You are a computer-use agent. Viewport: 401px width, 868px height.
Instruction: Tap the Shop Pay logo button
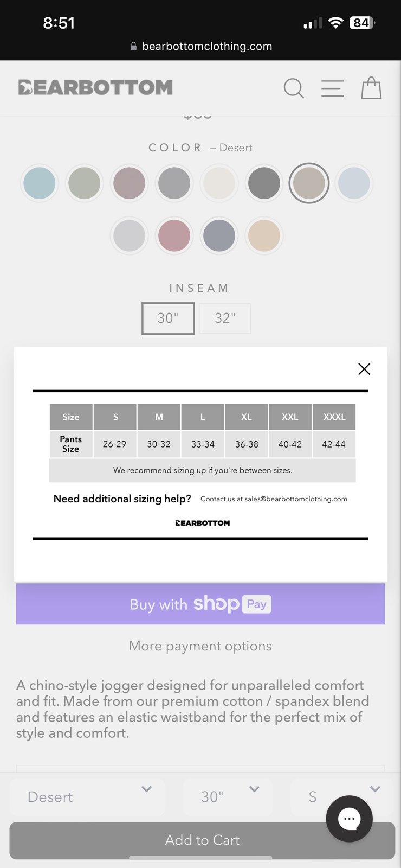200,604
